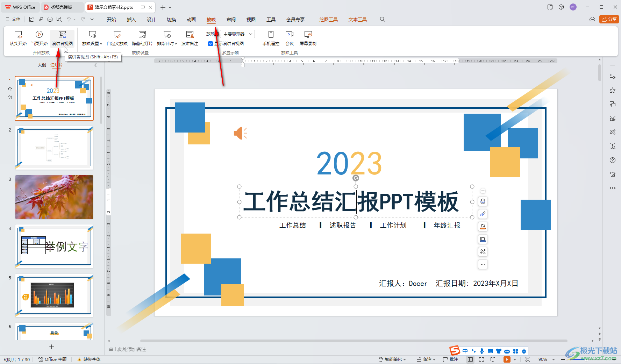
Task: Switch to reading view in status bar
Action: pos(493,359)
